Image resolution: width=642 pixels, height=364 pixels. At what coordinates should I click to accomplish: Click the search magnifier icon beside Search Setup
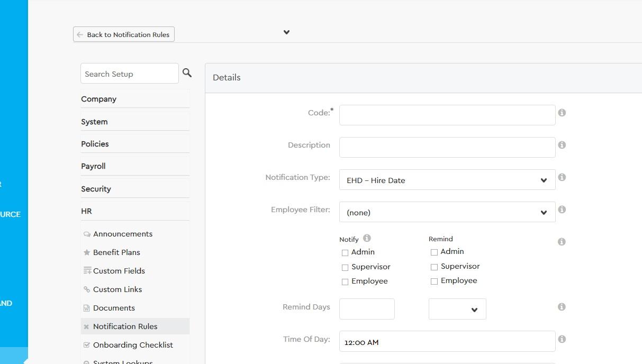[x=187, y=73]
